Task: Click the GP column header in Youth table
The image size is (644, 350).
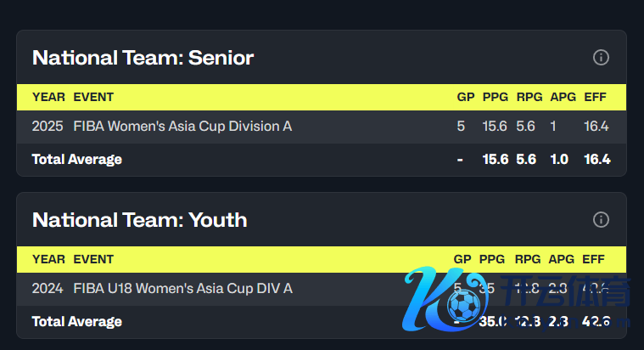Action: point(462,259)
